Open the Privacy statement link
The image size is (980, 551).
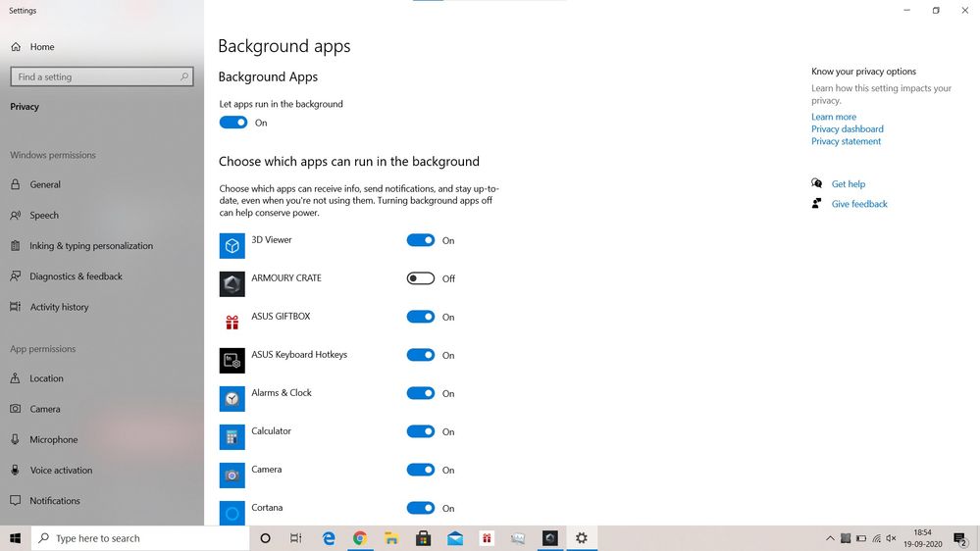[846, 142]
